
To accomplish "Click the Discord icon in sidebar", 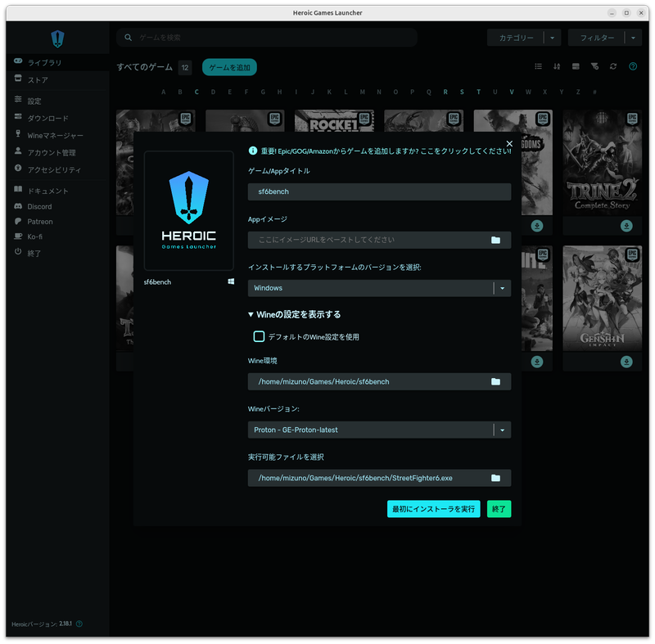I will pyautogui.click(x=18, y=206).
